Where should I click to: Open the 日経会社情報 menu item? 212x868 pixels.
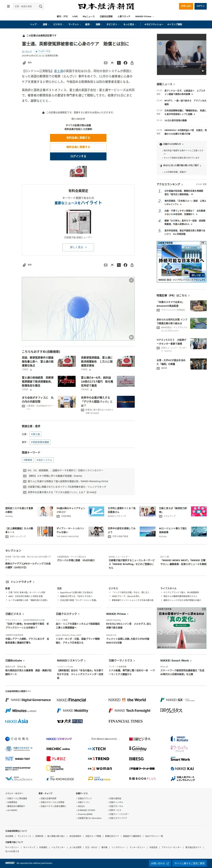tap(106, 16)
